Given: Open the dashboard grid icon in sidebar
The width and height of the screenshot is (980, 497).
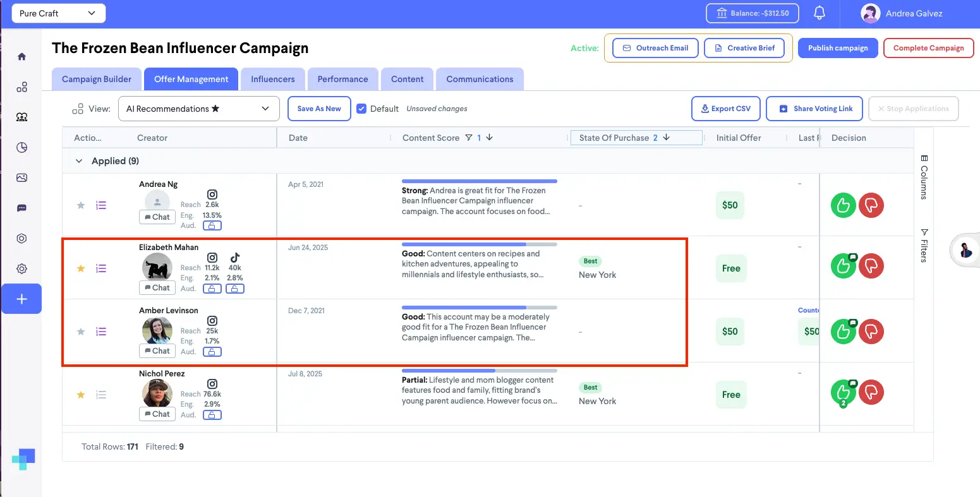Looking at the screenshot, I should click(x=21, y=87).
